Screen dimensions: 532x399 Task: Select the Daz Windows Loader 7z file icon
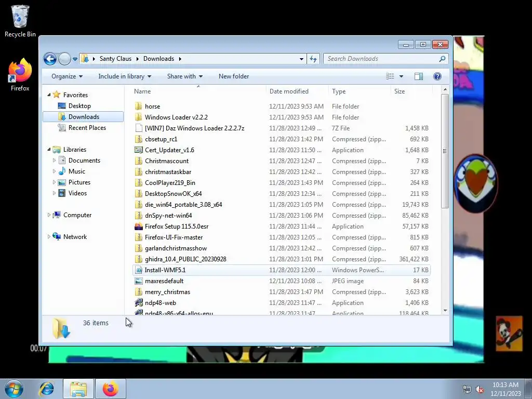click(138, 128)
